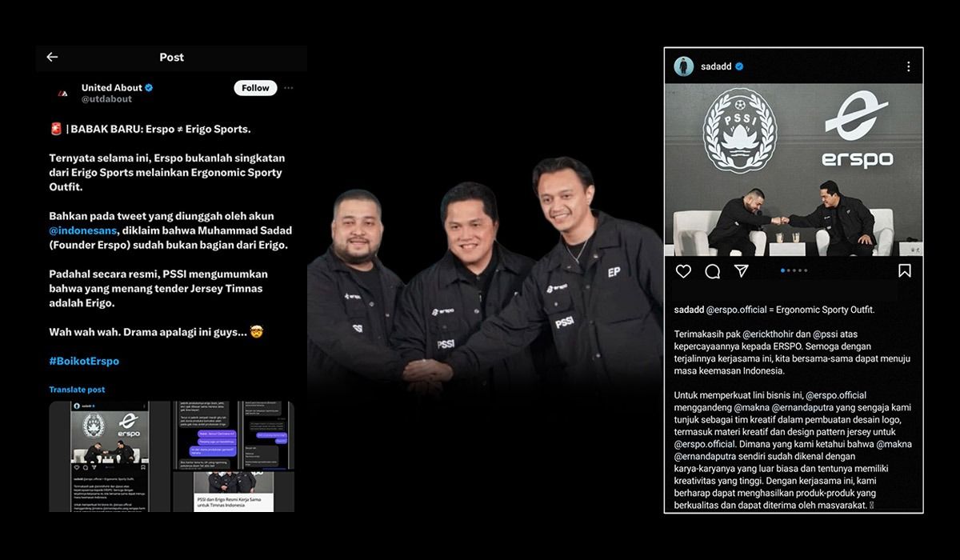Open comments via speech bubble icon
This screenshot has height=560, width=960.
click(x=712, y=271)
